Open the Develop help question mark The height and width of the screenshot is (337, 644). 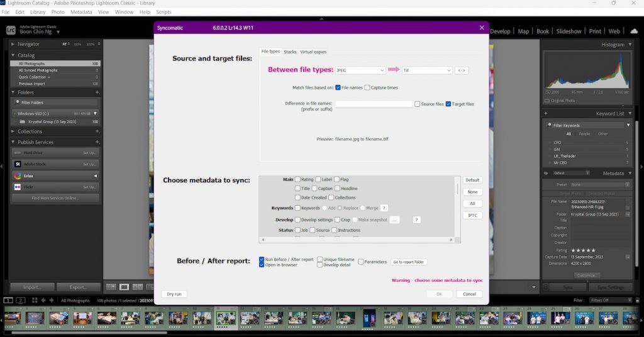click(416, 219)
